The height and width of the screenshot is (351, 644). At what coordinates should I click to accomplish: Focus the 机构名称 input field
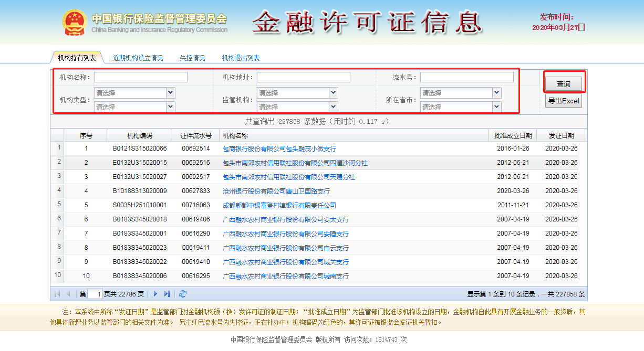(140, 78)
